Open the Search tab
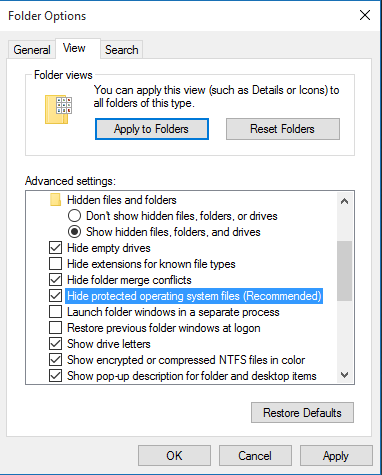382x475 pixels. (122, 50)
